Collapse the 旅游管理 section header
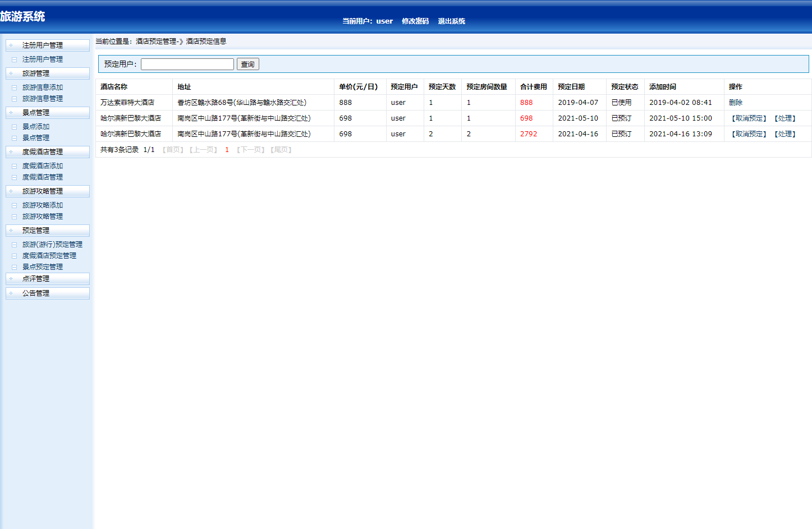 47,73
